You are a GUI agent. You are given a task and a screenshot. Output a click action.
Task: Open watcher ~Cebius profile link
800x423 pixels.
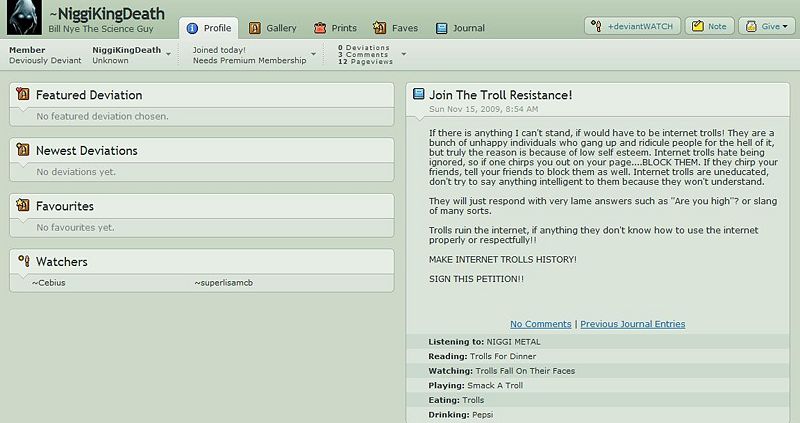coord(49,283)
